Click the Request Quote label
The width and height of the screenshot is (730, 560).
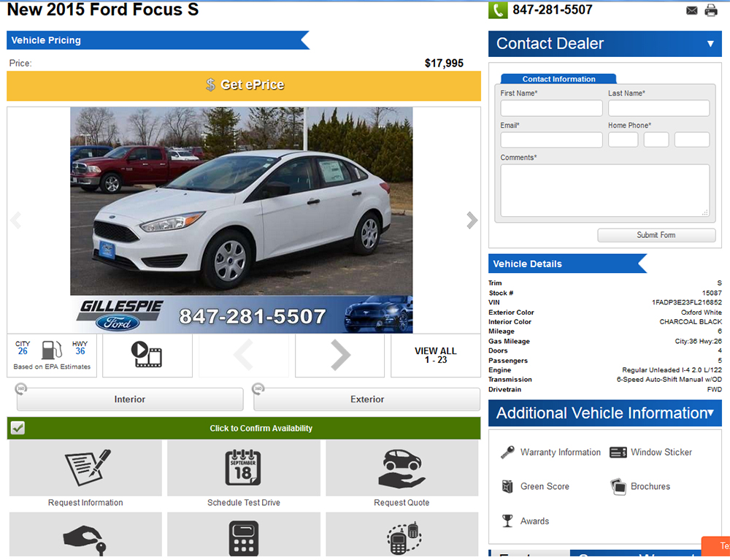click(401, 502)
